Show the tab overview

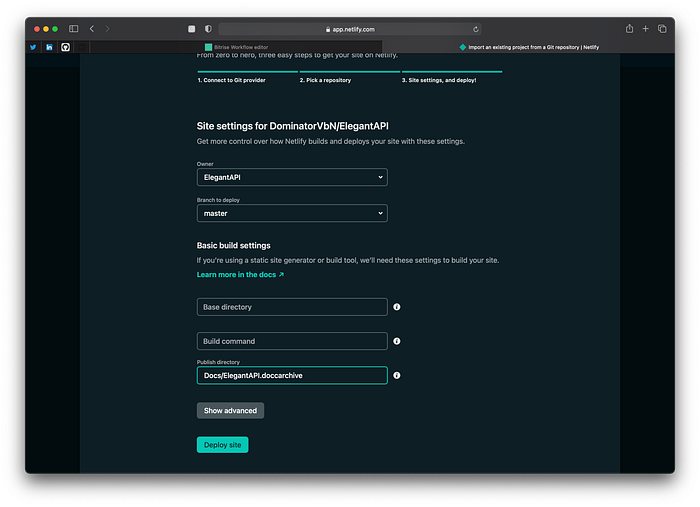coord(662,29)
